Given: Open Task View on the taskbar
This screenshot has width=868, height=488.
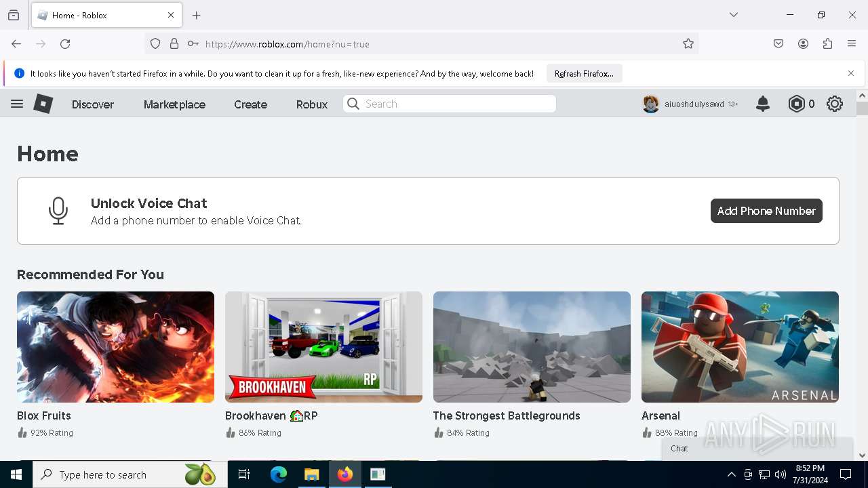Looking at the screenshot, I should 244,474.
